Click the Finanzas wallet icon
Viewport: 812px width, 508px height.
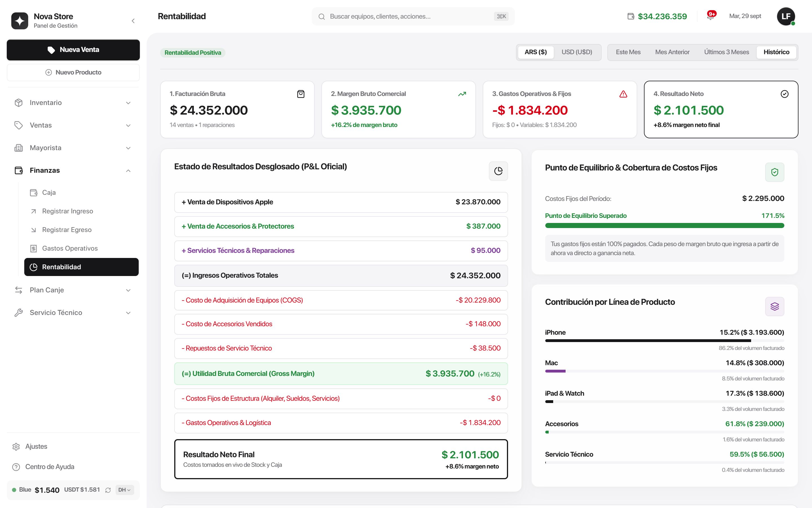pyautogui.click(x=19, y=170)
